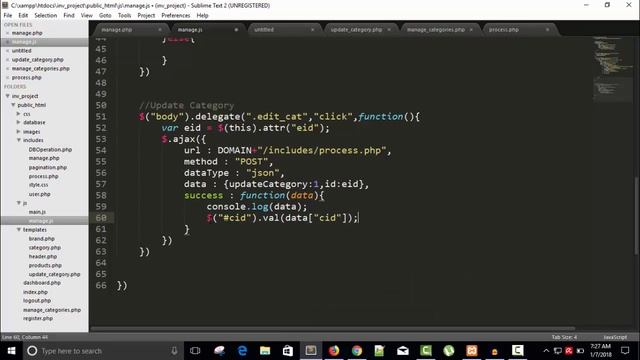Change the JavaScript syntax in status bar
640x360 pixels.
615,337
